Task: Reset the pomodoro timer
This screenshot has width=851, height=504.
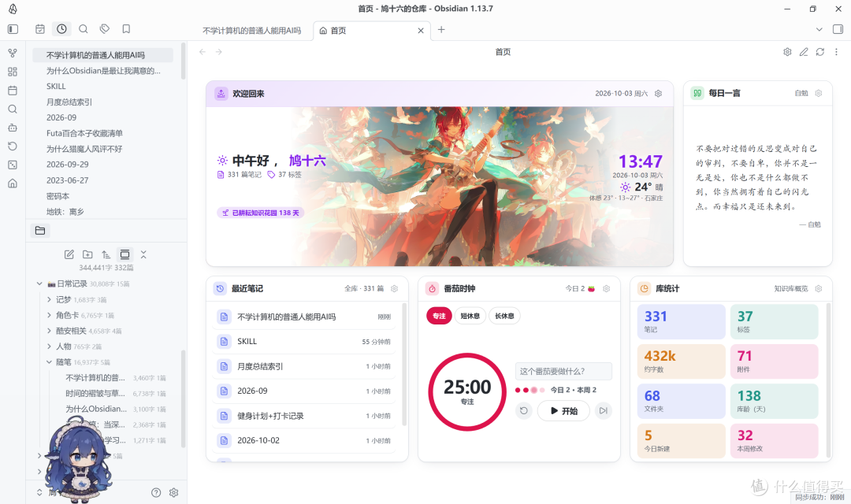Action: (x=524, y=411)
